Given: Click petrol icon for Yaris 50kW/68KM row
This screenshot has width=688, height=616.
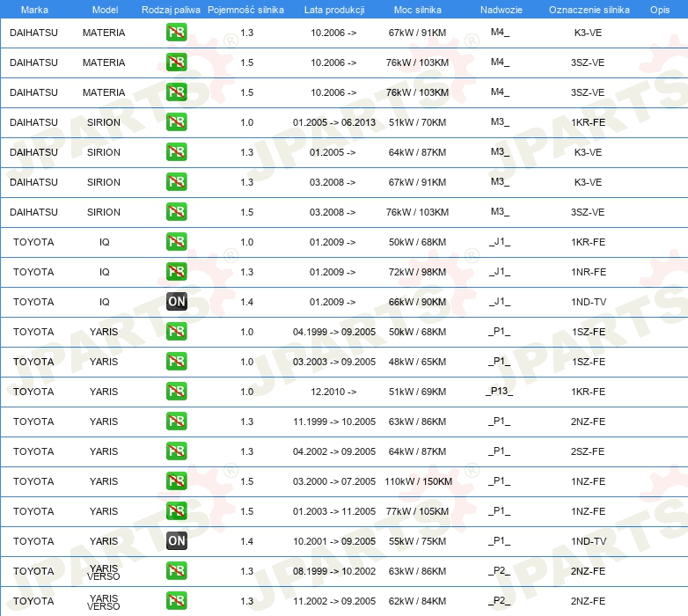Looking at the screenshot, I should 176,331.
